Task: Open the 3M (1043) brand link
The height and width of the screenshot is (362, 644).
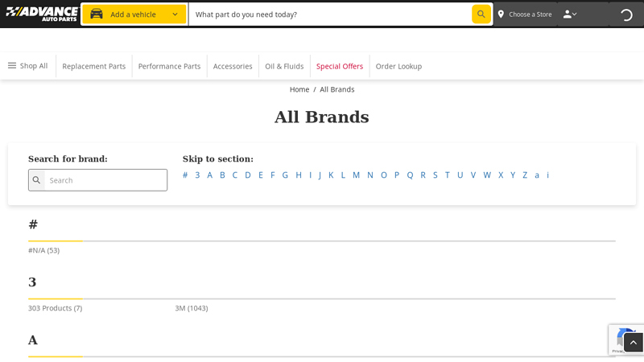Action: 192,308
